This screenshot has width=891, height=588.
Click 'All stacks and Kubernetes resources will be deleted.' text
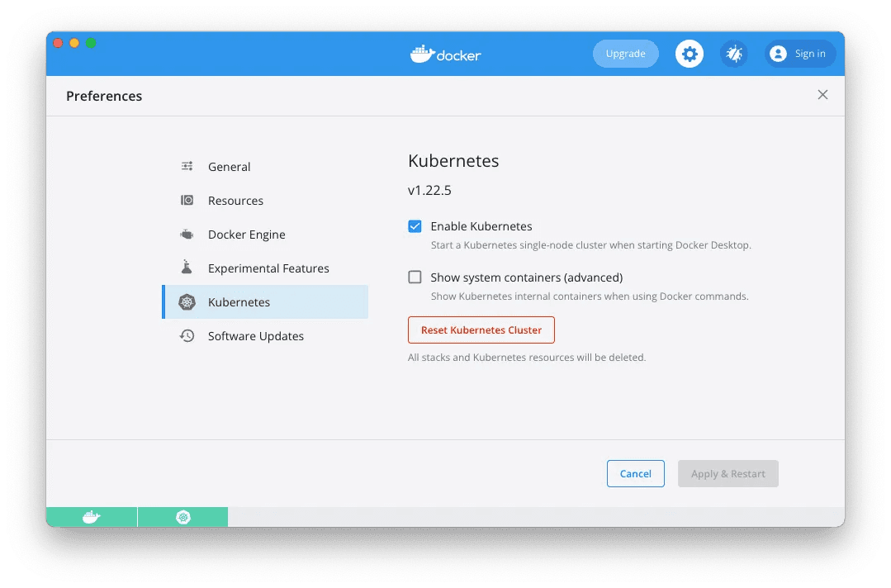click(x=527, y=358)
